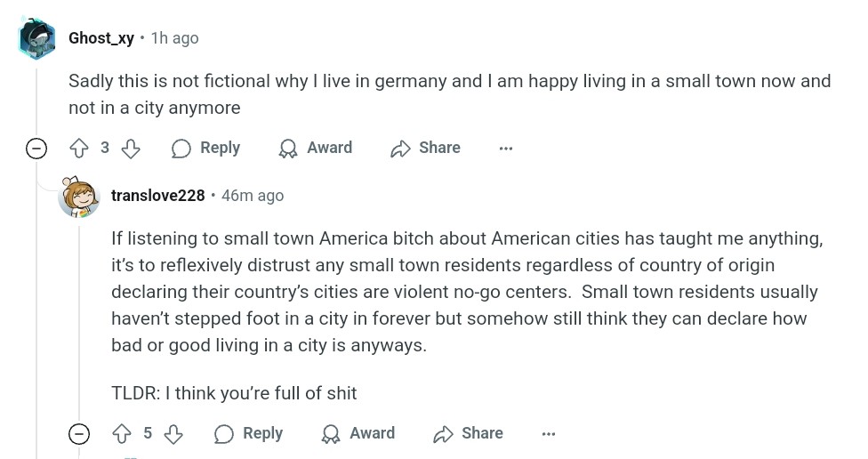This screenshot has width=868, height=459.
Task: Open translove228's avatar profile picture
Action: [x=78, y=197]
